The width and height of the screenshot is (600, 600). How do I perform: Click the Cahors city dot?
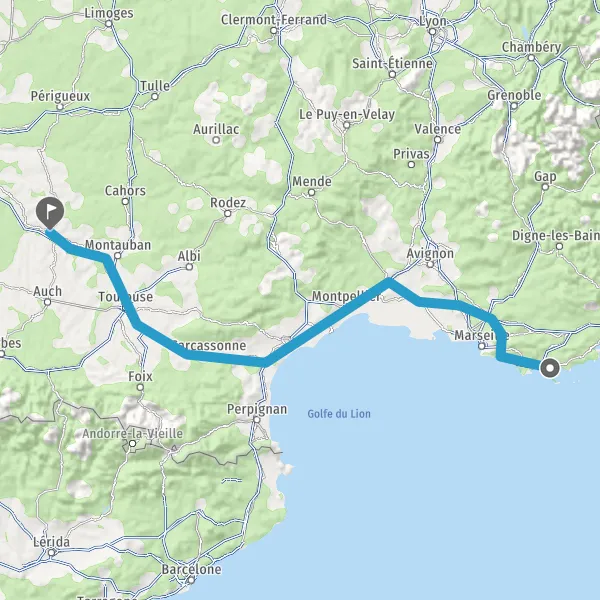coord(125,201)
